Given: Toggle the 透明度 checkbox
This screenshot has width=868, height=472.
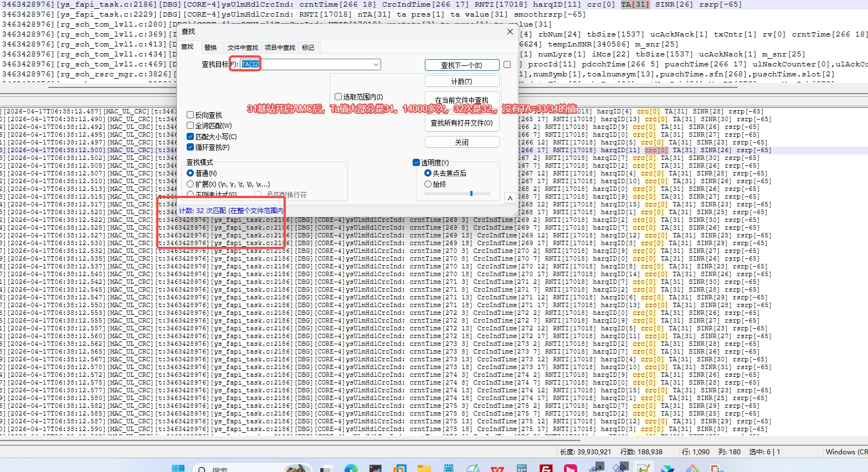Looking at the screenshot, I should 417,163.
